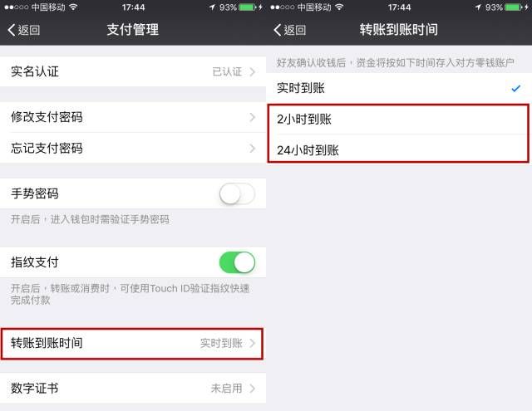Tap Wi-Fi icon in left status bar
The image size is (532, 411).
73,7
